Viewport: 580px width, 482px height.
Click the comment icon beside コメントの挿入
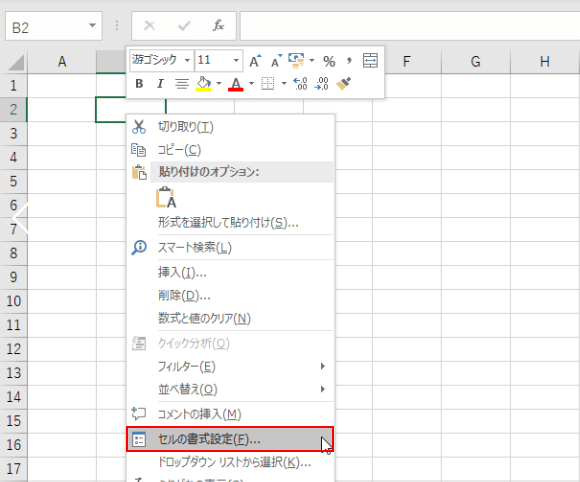pyautogui.click(x=139, y=414)
